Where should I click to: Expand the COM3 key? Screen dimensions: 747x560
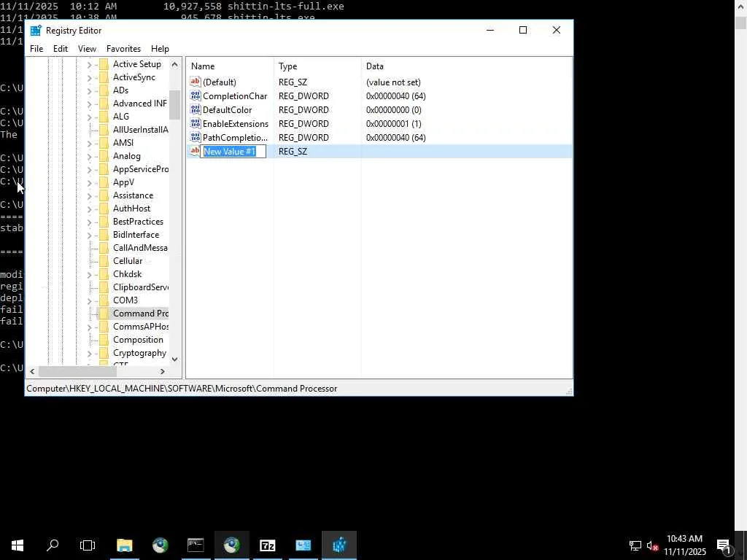click(90, 300)
